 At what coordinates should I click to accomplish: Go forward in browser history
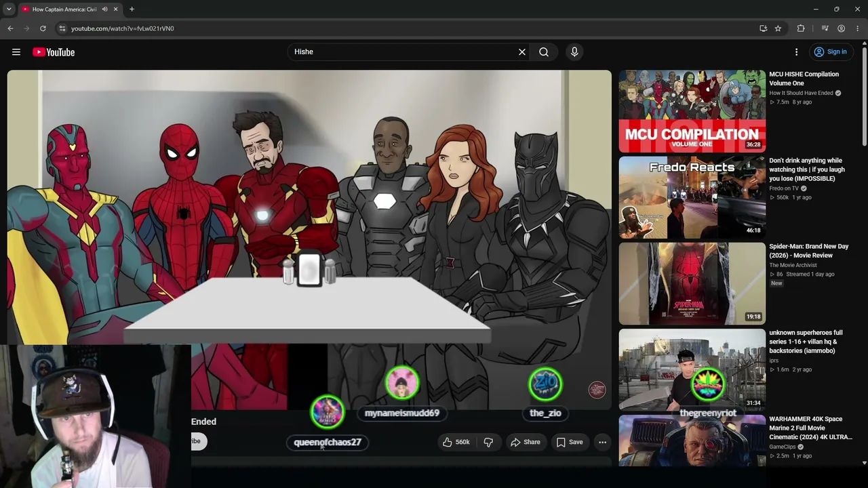pyautogui.click(x=26, y=28)
